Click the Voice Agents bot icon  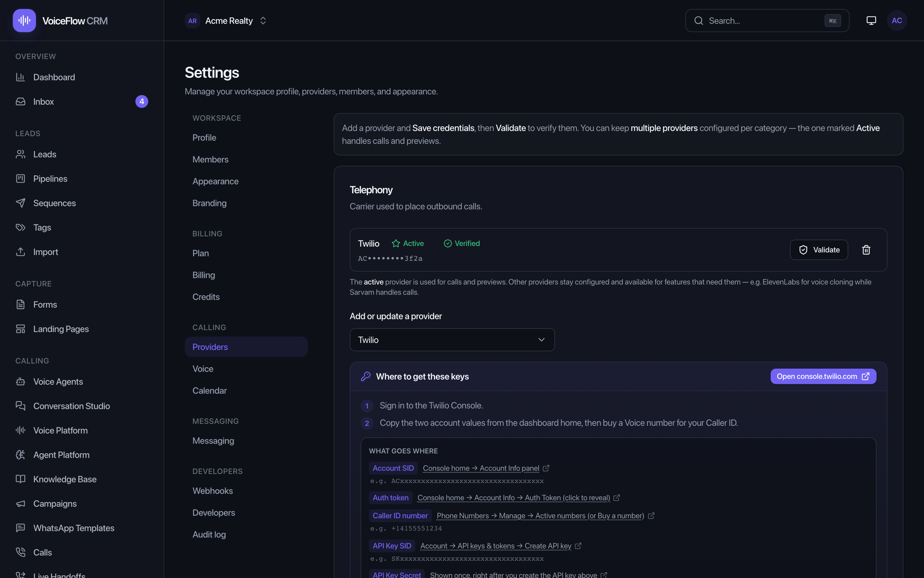click(x=21, y=381)
